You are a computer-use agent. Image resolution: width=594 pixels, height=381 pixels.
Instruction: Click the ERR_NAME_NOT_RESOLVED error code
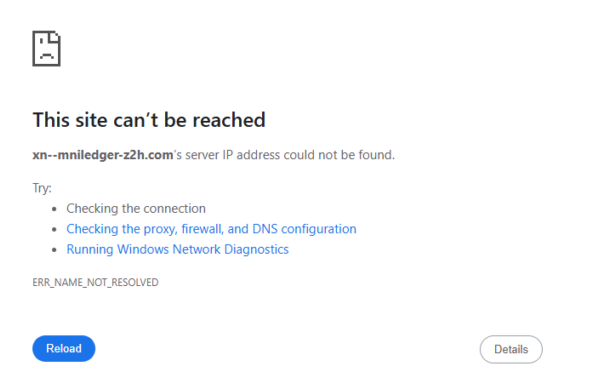95,283
